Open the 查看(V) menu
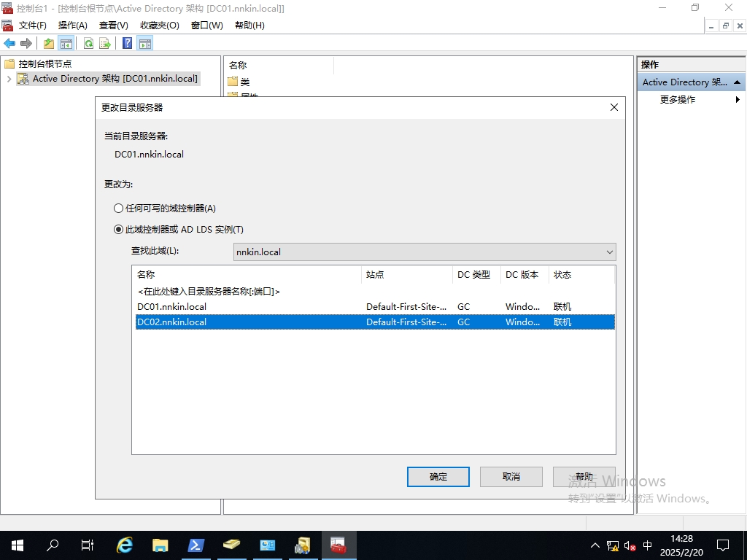Image resolution: width=747 pixels, height=560 pixels. (113, 26)
